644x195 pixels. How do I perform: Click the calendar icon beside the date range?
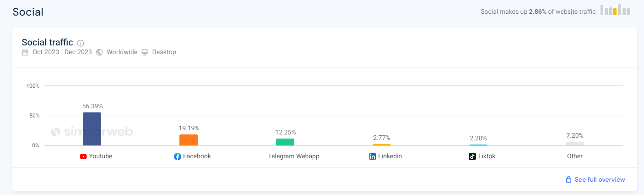[26, 52]
